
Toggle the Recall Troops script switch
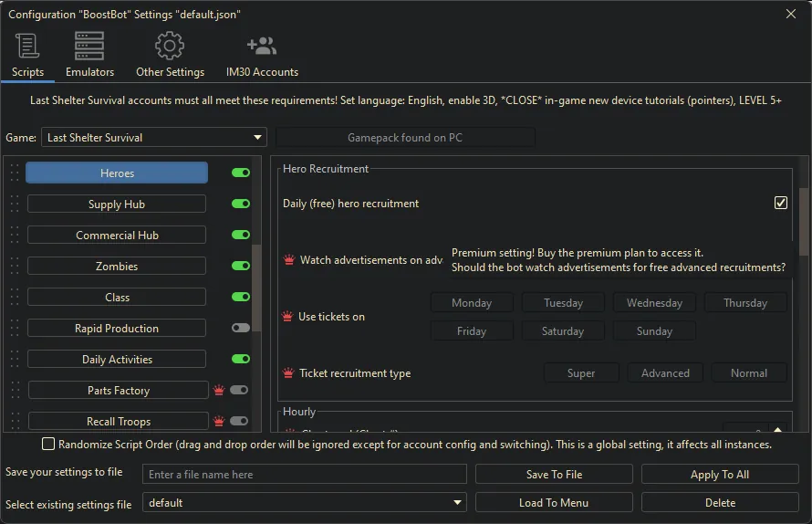239,421
